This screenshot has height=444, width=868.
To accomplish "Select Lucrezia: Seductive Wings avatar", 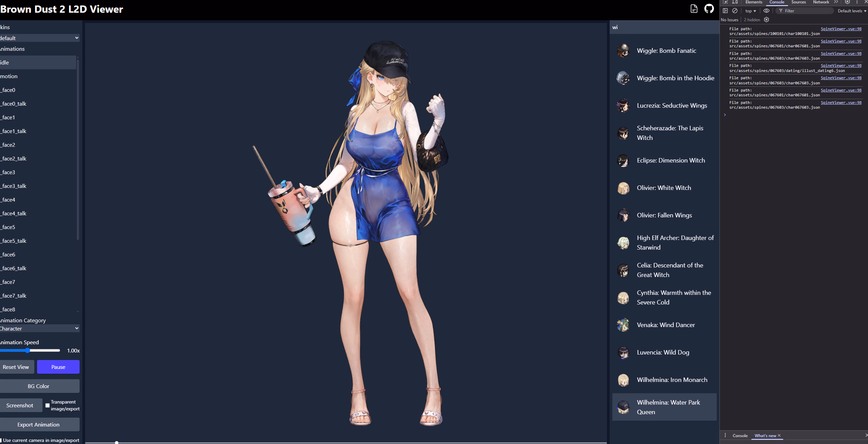I will [623, 105].
